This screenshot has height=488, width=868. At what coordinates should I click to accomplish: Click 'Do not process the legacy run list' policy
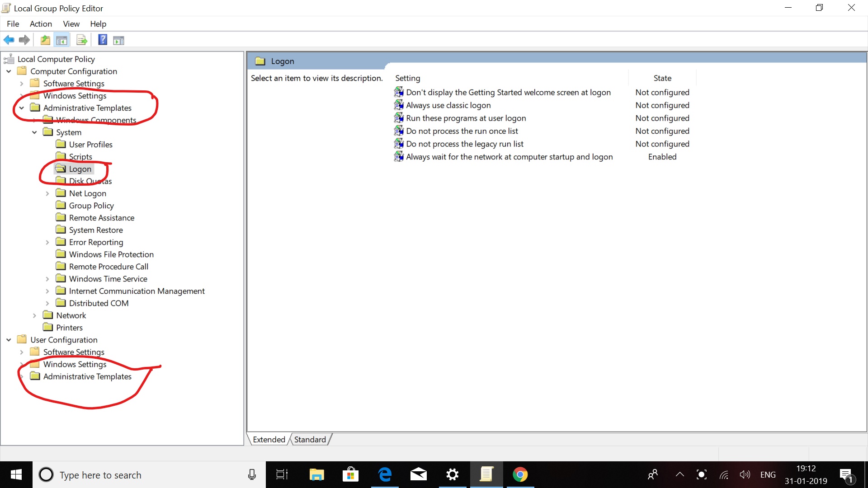click(464, 144)
